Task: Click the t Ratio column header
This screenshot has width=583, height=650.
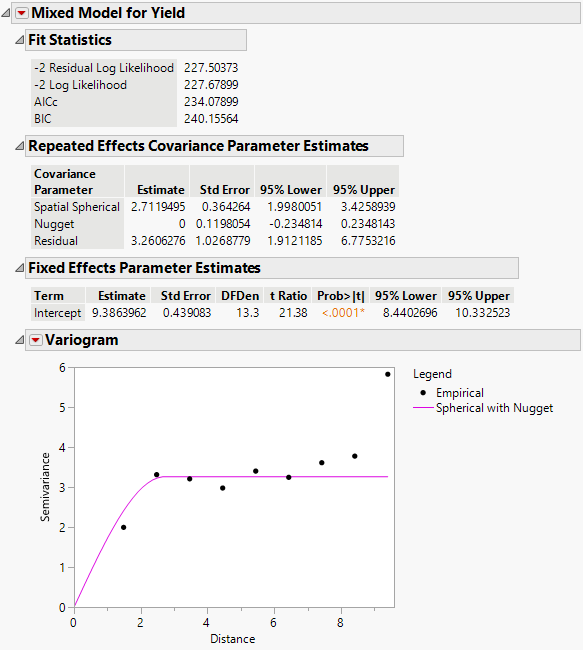Action: tap(288, 296)
